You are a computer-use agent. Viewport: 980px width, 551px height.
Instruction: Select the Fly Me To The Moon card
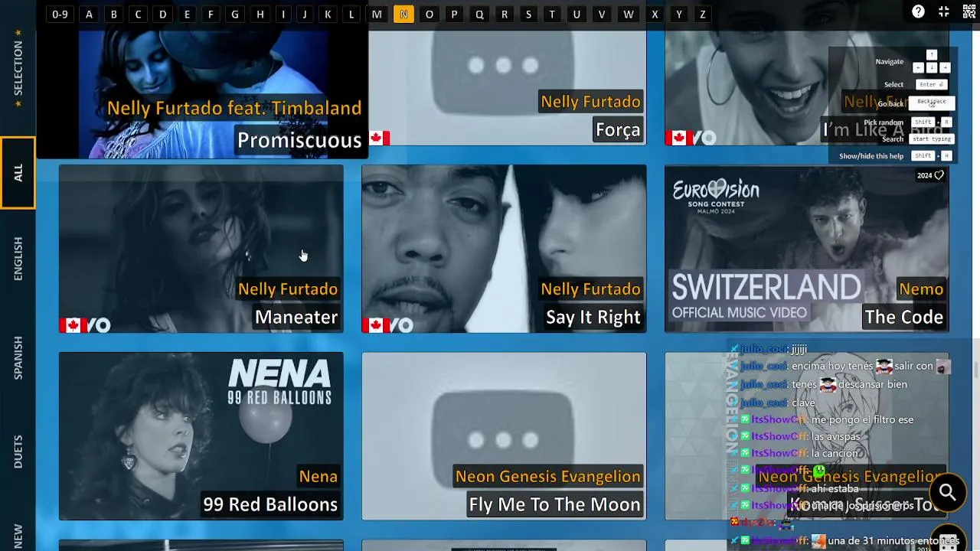click(x=504, y=436)
